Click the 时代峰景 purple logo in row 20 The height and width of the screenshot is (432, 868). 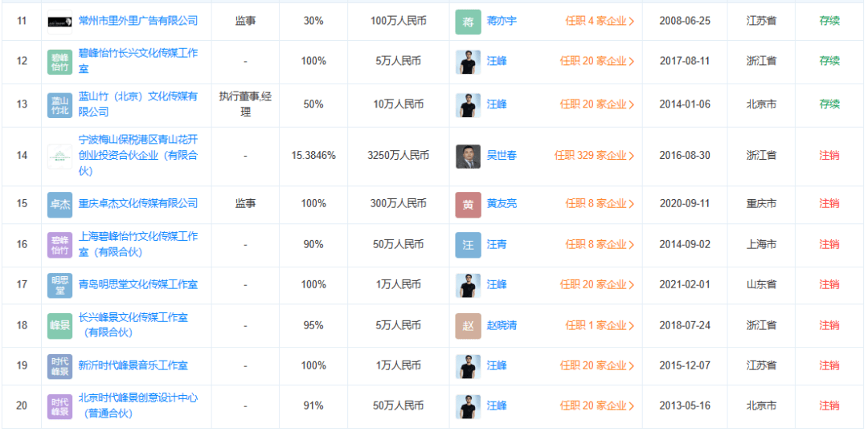[x=60, y=406]
